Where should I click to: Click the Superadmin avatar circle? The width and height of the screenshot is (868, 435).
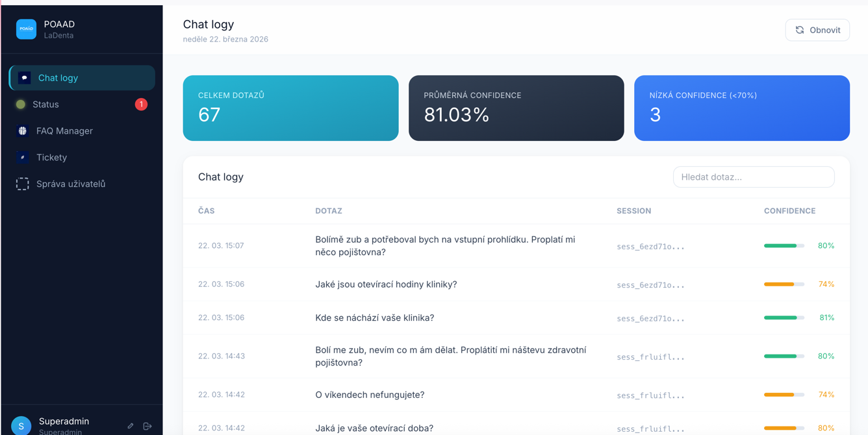point(21,425)
